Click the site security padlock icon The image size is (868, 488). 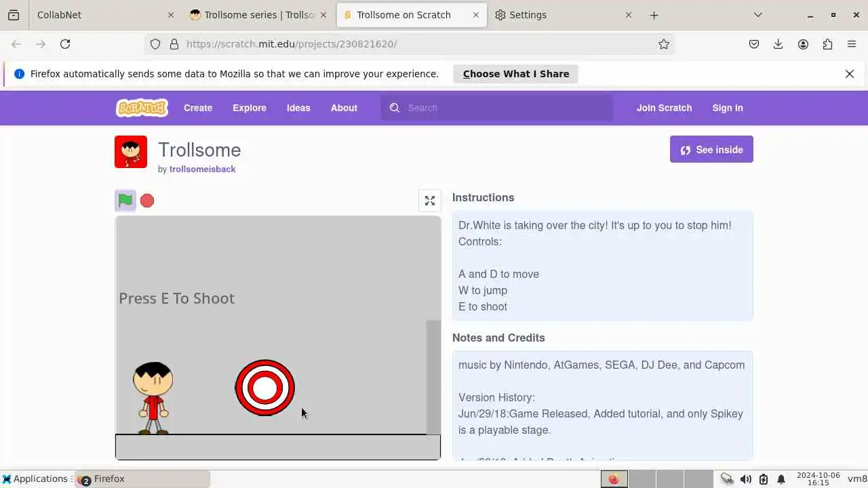(x=174, y=44)
